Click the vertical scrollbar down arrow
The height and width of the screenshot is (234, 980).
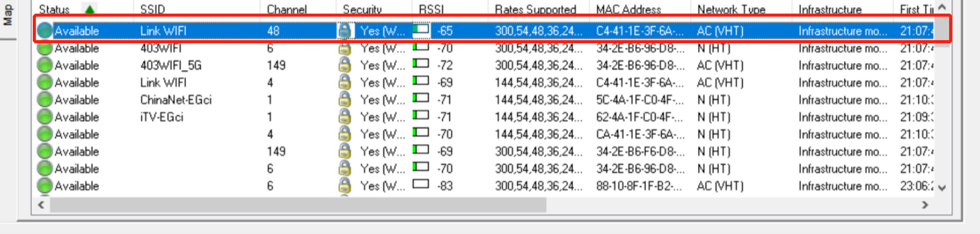pyautogui.click(x=942, y=188)
